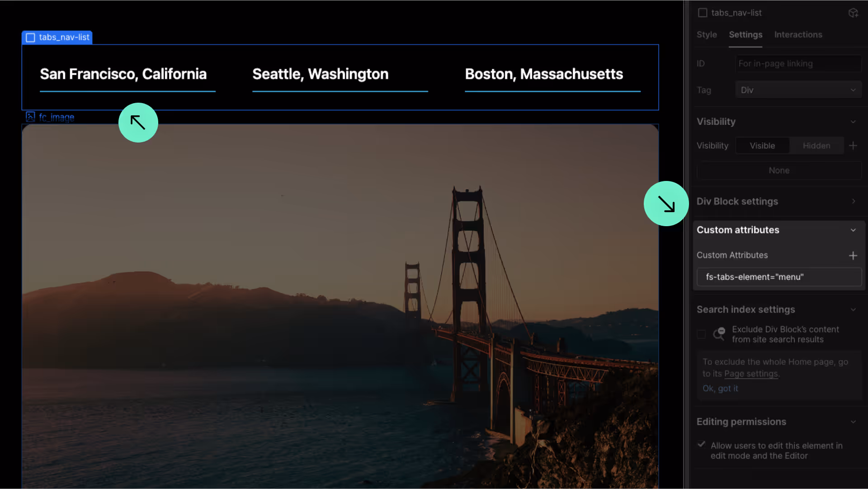868x489 pixels.
Task: Click the green up-left arrow circle
Action: [x=138, y=123]
